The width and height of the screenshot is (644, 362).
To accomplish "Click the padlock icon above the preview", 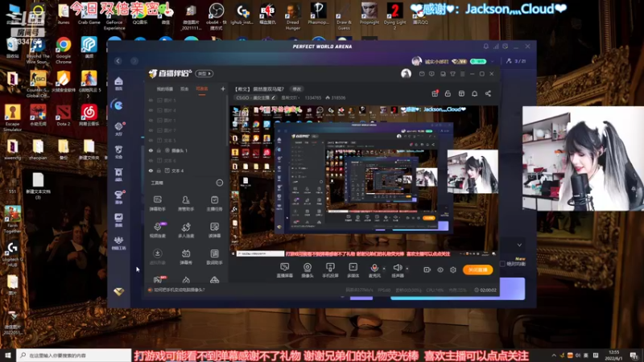I will [448, 93].
